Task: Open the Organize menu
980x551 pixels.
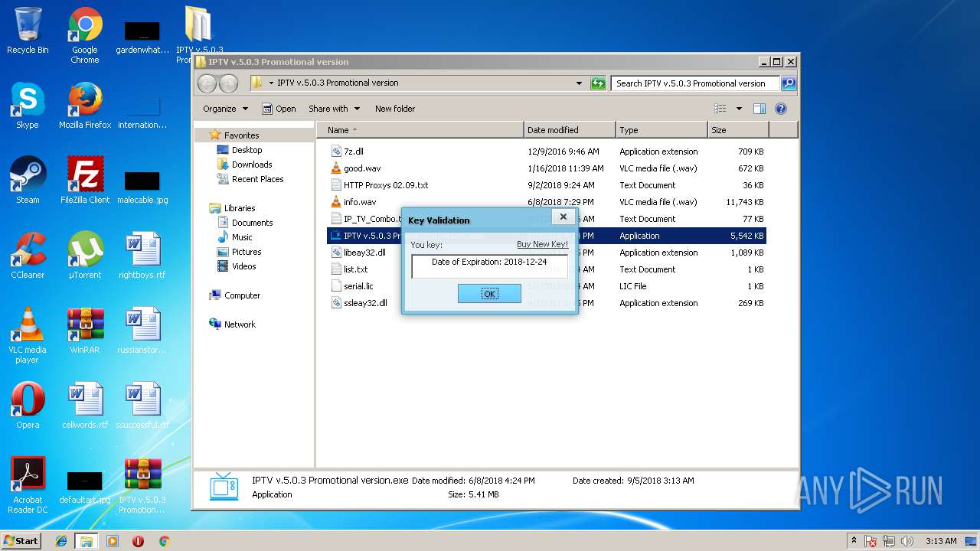Action: coord(225,109)
